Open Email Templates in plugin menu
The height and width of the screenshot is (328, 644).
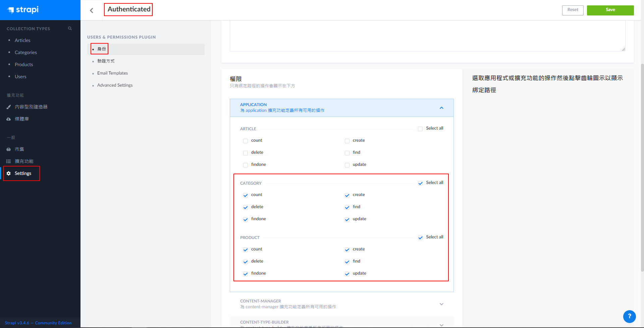[112, 73]
